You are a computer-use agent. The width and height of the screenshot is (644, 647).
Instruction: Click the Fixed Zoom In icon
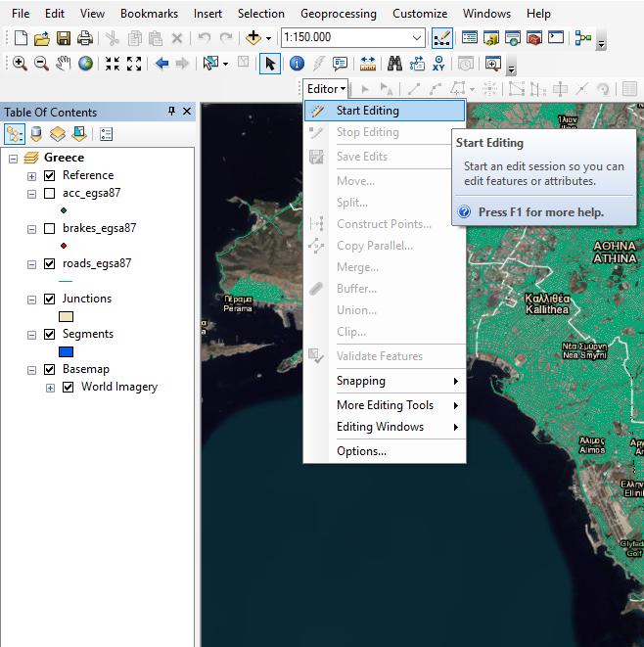(x=112, y=64)
